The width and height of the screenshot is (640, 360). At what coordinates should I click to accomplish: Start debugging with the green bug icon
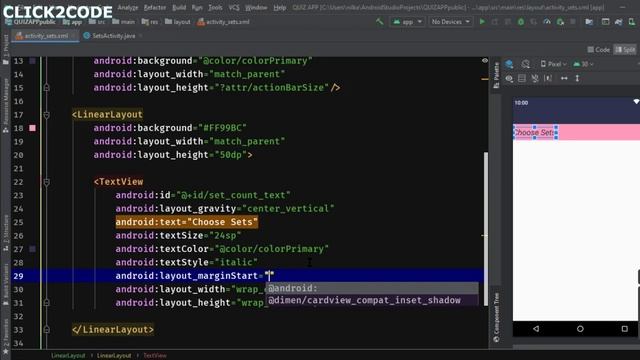[521, 22]
